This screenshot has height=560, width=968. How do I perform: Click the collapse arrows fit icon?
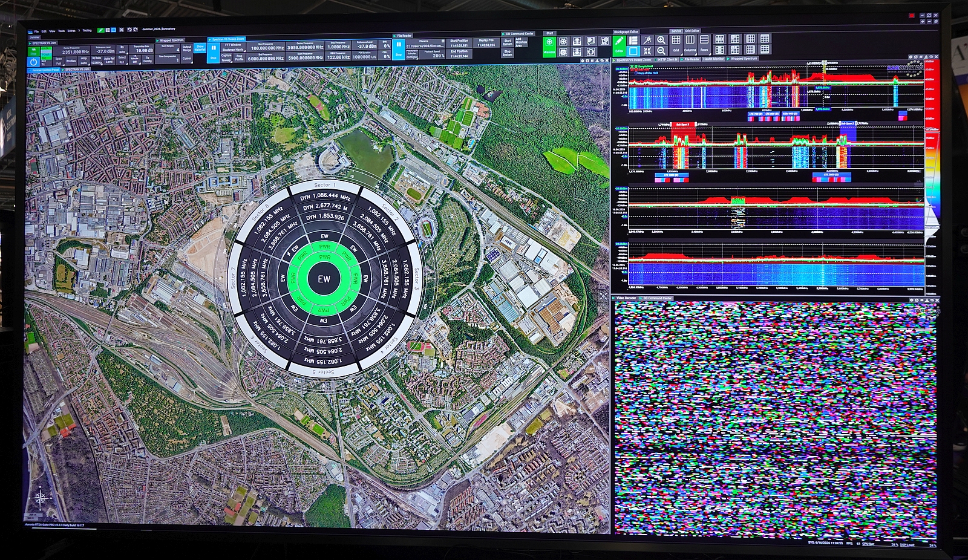[x=647, y=51]
